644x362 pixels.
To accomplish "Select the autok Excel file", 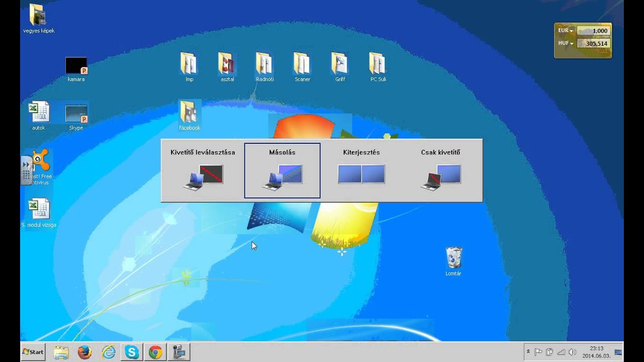I will [39, 116].
